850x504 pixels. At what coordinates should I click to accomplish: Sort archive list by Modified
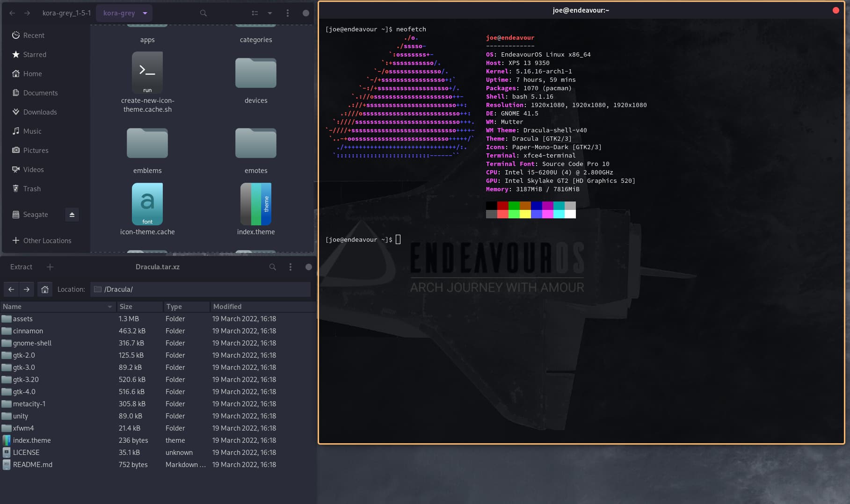pyautogui.click(x=263, y=307)
